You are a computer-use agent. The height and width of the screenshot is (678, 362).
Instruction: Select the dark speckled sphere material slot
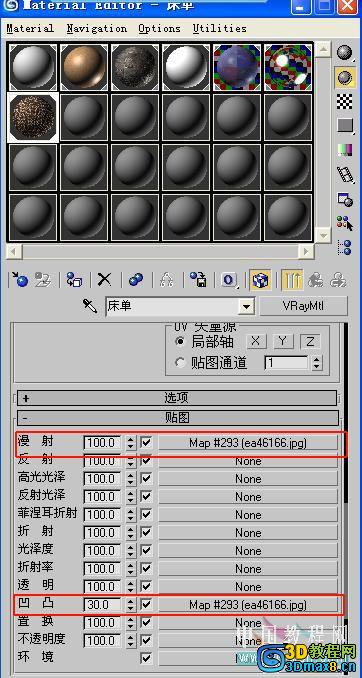135,67
